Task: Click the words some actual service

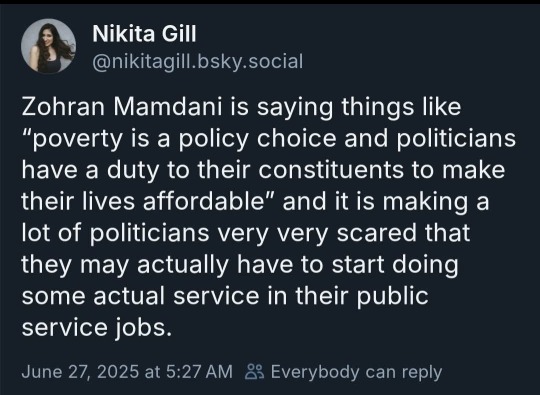Action: [140, 296]
